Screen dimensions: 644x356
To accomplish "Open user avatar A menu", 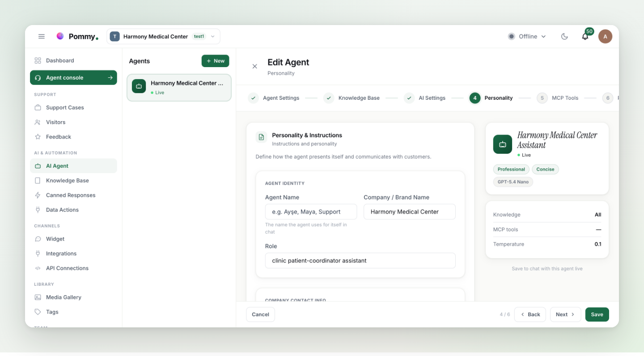I will (605, 37).
